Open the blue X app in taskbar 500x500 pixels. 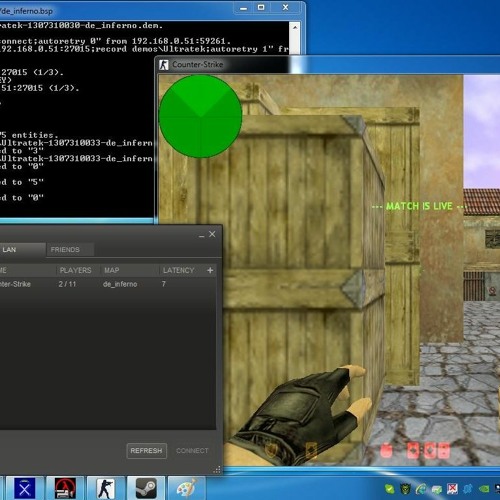(24, 489)
